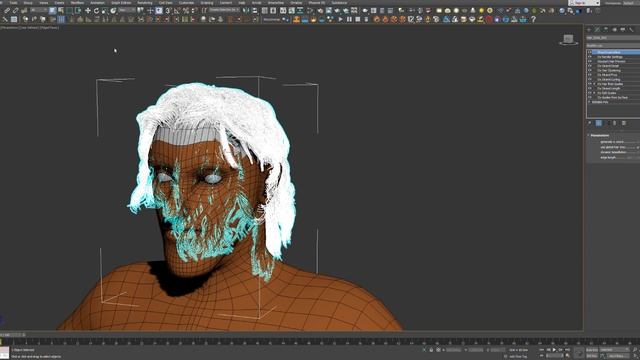Select the Link tool in main toolbar
This screenshot has width=640, height=360.
click(7, 10)
